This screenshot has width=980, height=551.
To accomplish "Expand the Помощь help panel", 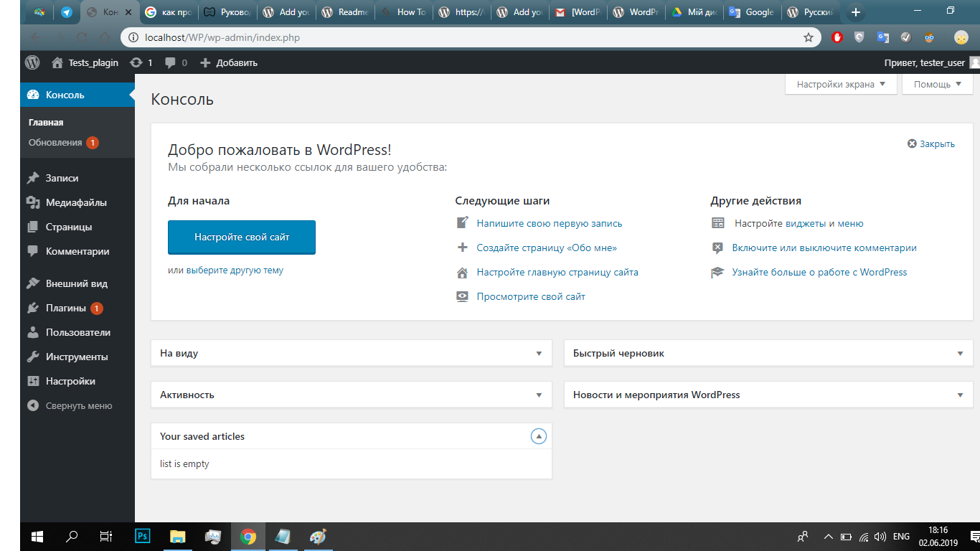I will click(938, 84).
